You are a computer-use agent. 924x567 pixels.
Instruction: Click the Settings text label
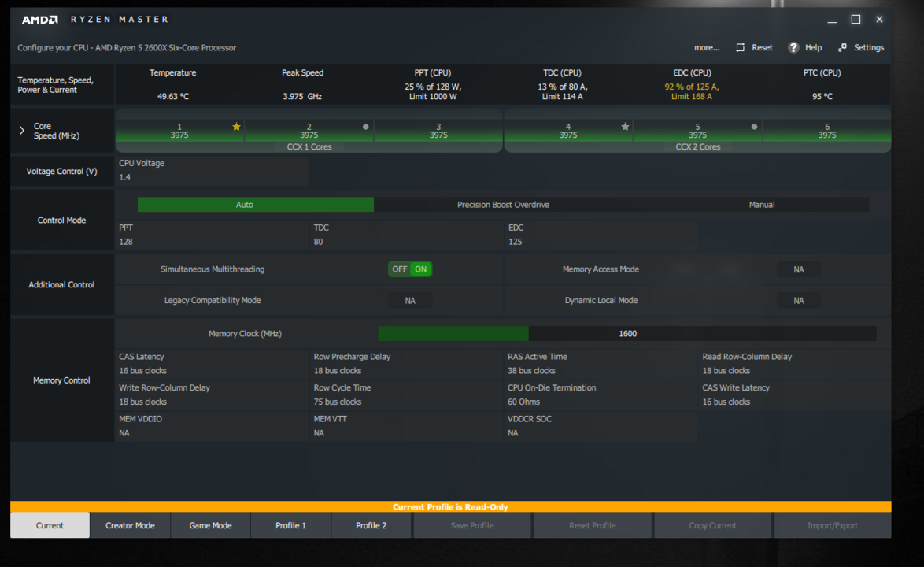[x=869, y=48]
